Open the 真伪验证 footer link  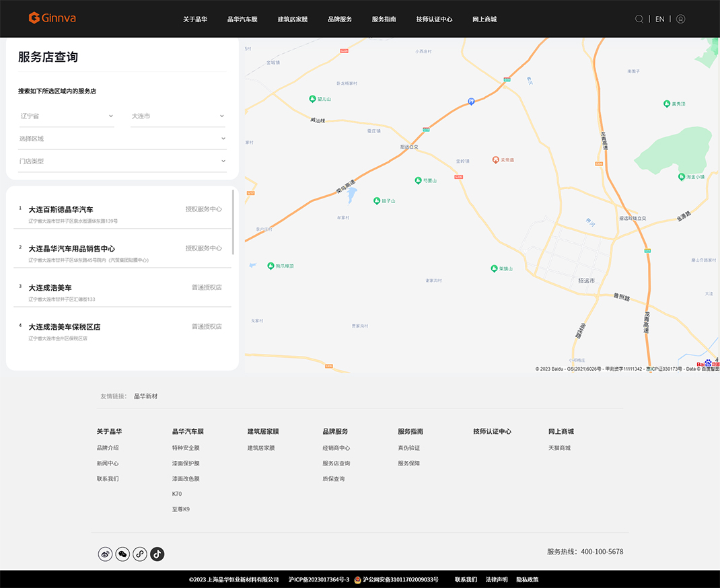[408, 448]
